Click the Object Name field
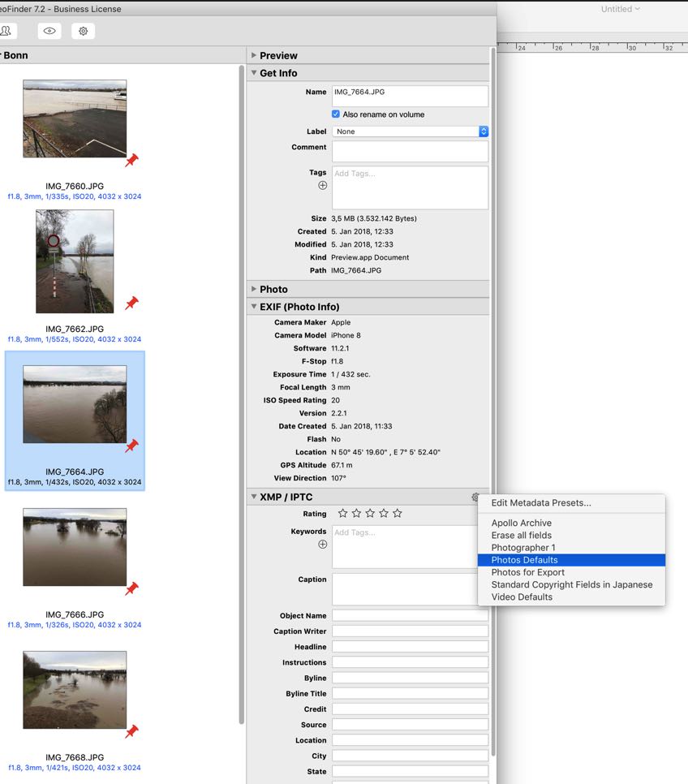 click(x=410, y=615)
